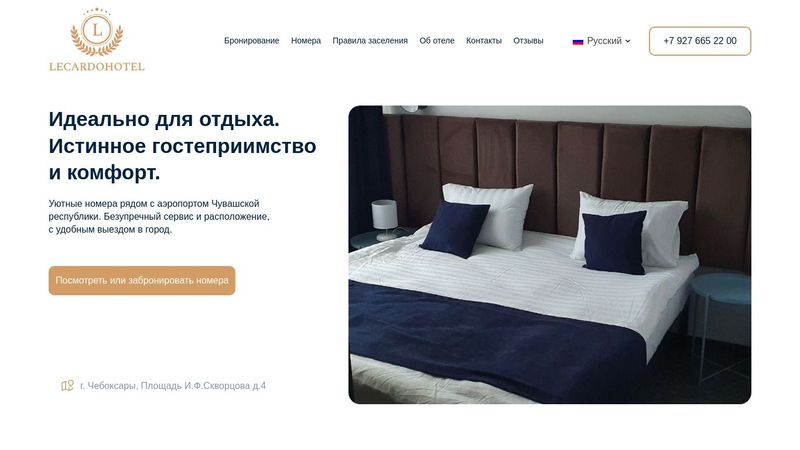Click the Russian flag icon
The width and height of the screenshot is (800, 450).
click(x=578, y=41)
